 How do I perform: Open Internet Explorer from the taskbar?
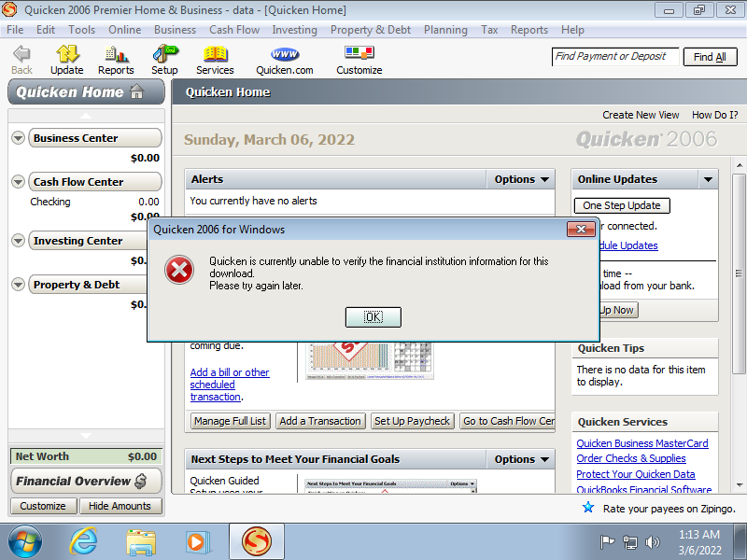click(x=83, y=541)
